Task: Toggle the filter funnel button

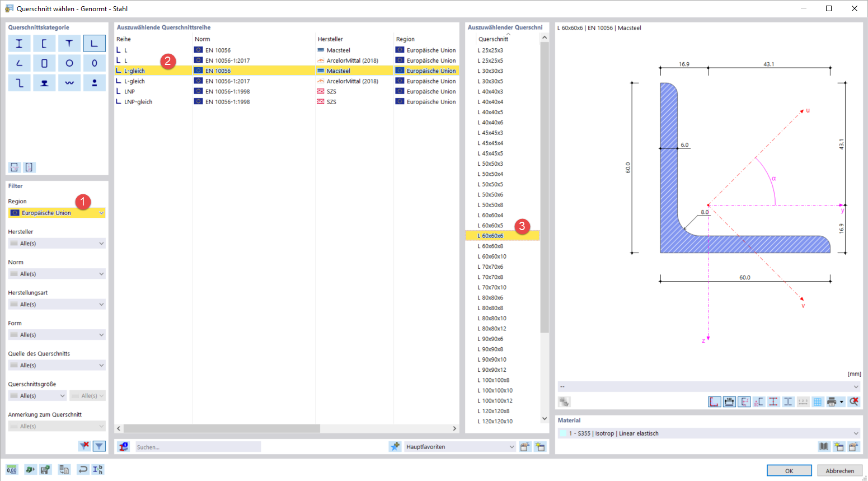Action: tap(99, 446)
